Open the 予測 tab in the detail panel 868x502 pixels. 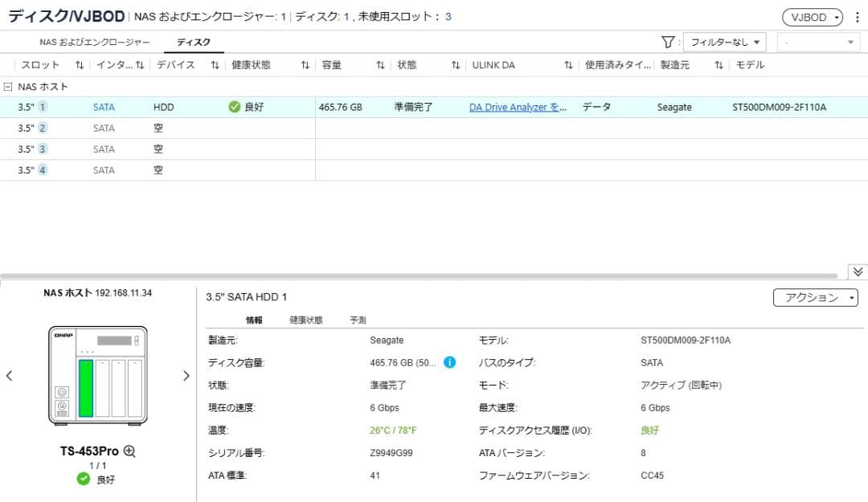pos(357,319)
